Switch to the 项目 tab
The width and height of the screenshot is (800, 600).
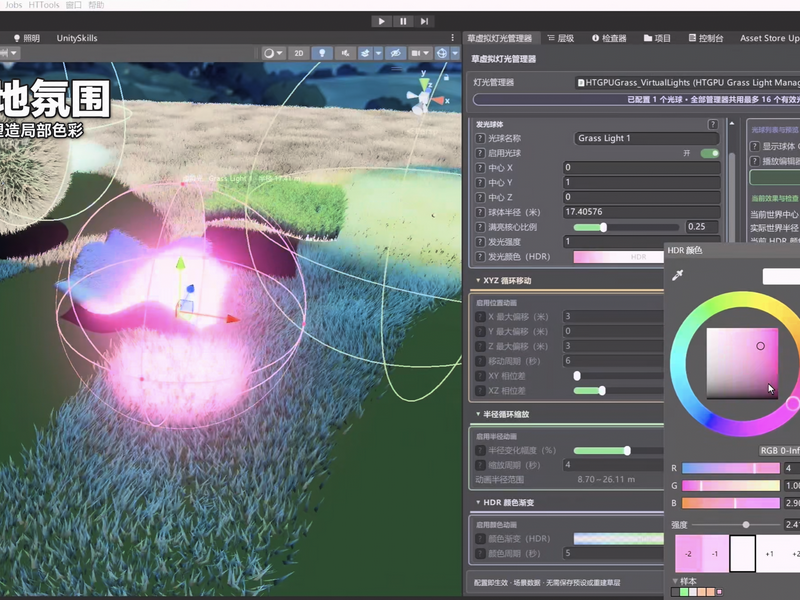658,38
